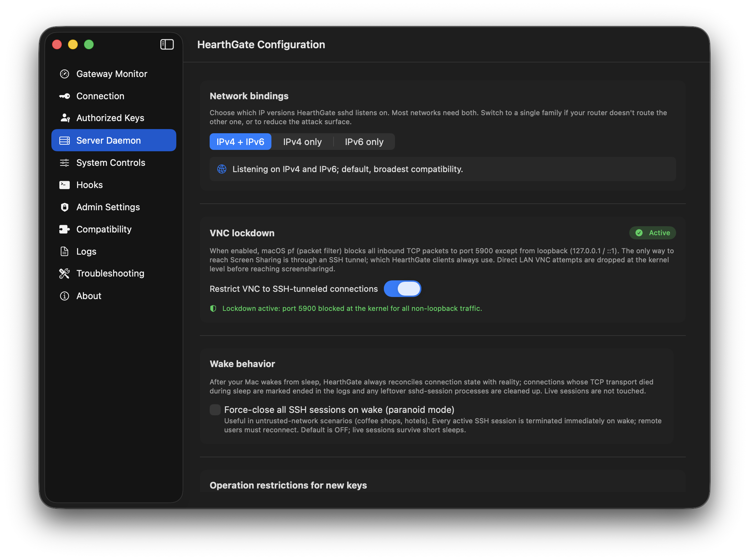
Task: Click the Server Daemon server icon
Action: point(65,141)
